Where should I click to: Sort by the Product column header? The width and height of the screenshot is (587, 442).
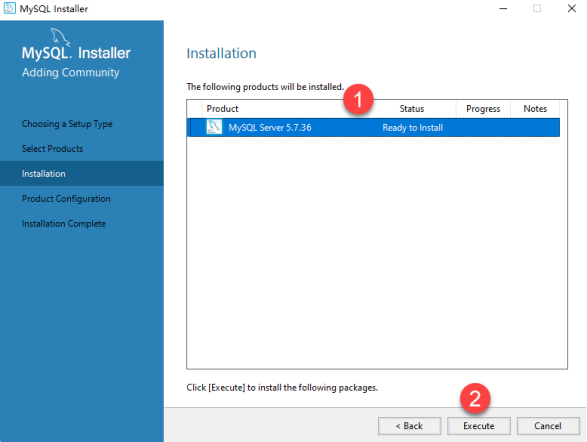point(222,109)
